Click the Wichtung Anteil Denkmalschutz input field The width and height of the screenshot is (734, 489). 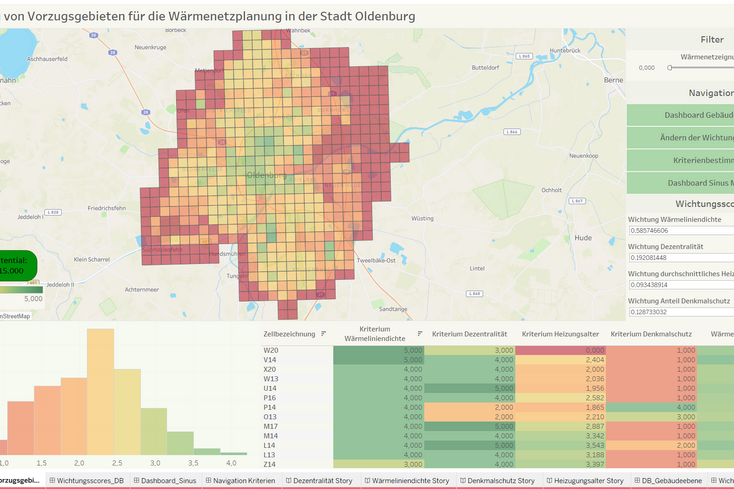(x=682, y=312)
